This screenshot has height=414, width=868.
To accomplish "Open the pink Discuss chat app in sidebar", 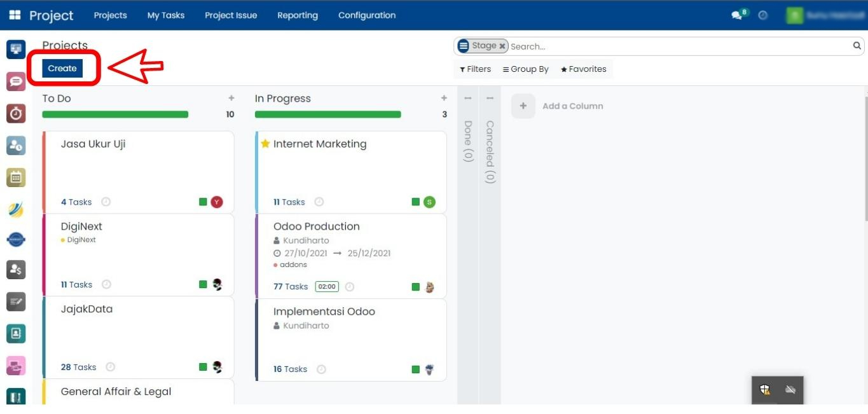I will pos(16,81).
